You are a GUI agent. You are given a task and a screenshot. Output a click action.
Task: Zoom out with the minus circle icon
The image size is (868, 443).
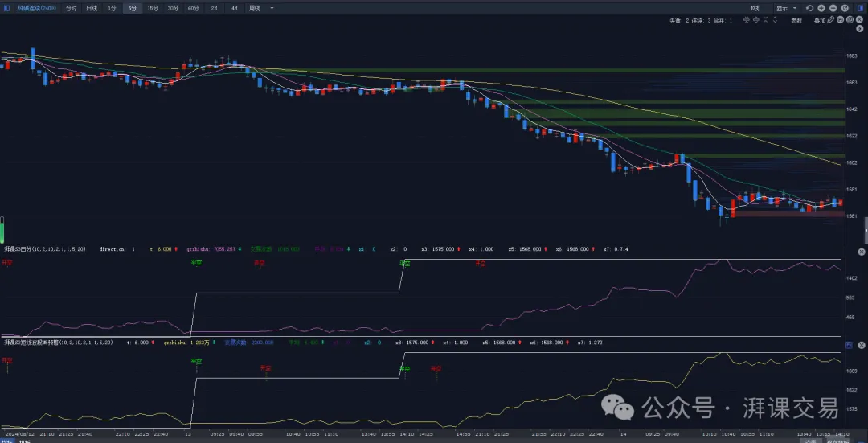(x=833, y=8)
